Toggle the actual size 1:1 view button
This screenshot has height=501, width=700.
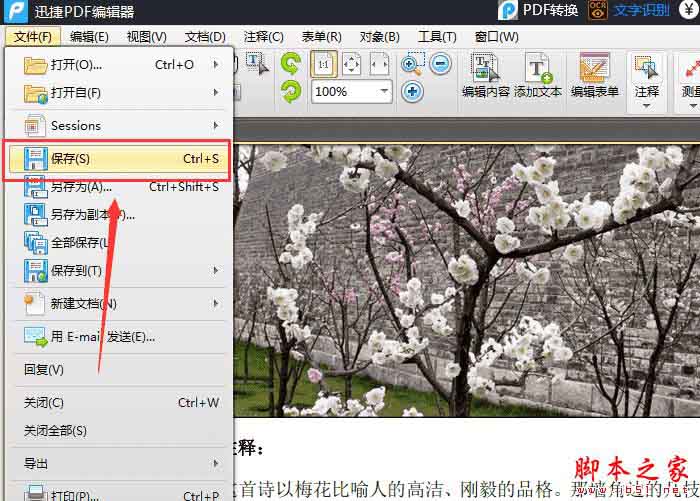click(324, 65)
